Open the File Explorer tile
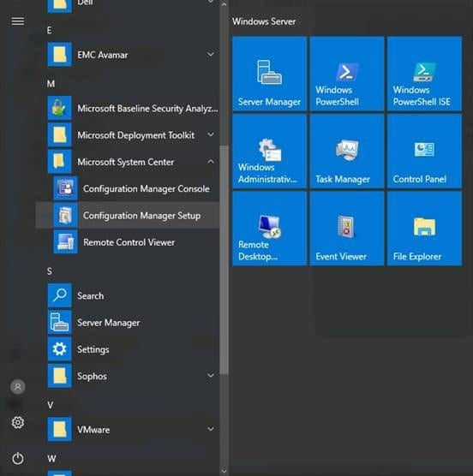Viewport: 473px width, 476px height. 424,229
